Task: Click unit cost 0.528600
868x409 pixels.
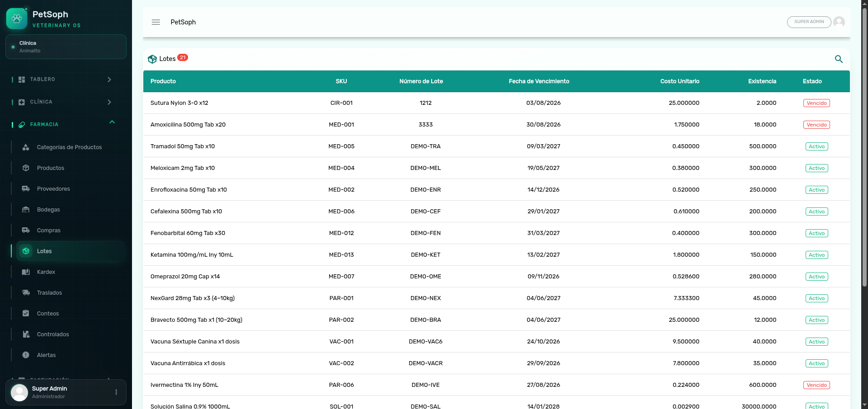Action: 686,277
